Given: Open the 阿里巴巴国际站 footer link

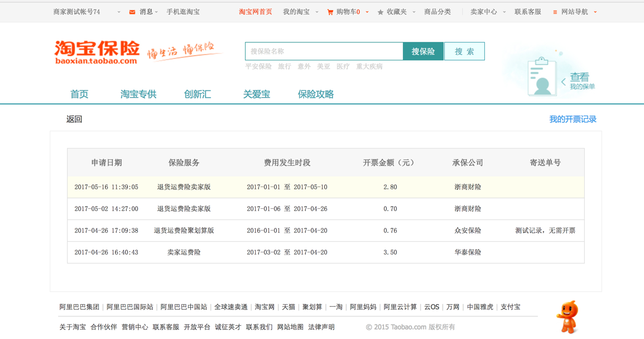Looking at the screenshot, I should click(x=130, y=307).
